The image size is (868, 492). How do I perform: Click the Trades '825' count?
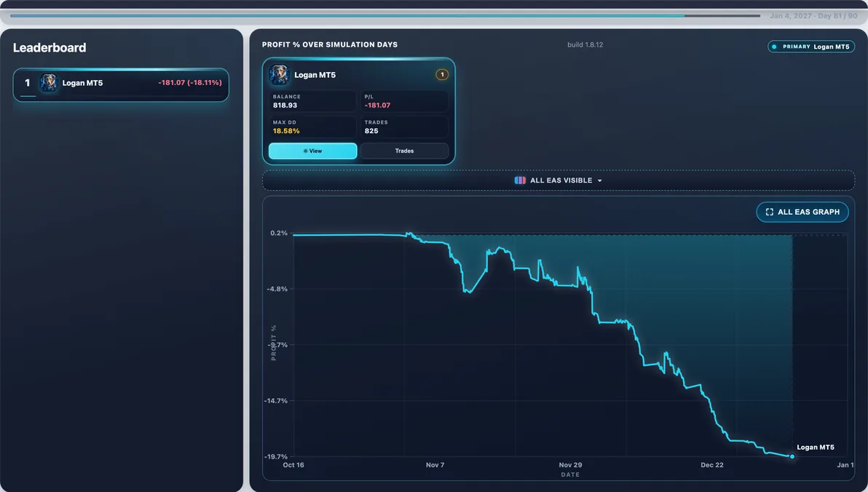pos(371,131)
